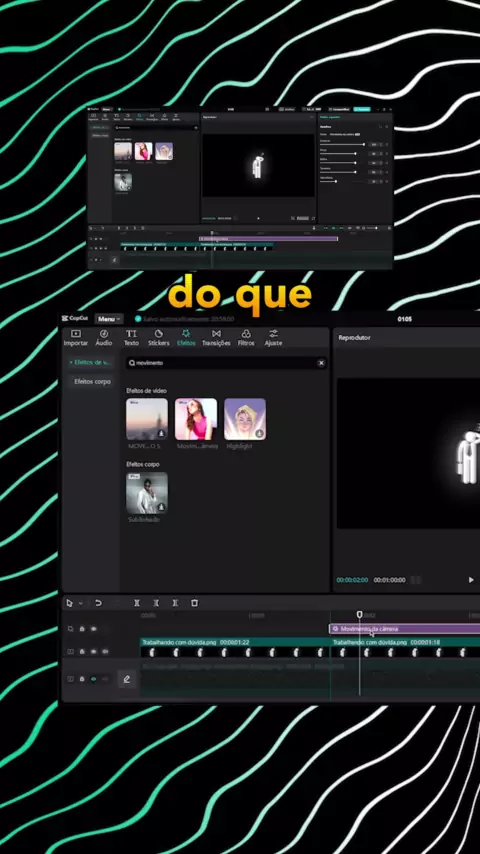
Task: Lock the effect track
Action: click(82, 629)
